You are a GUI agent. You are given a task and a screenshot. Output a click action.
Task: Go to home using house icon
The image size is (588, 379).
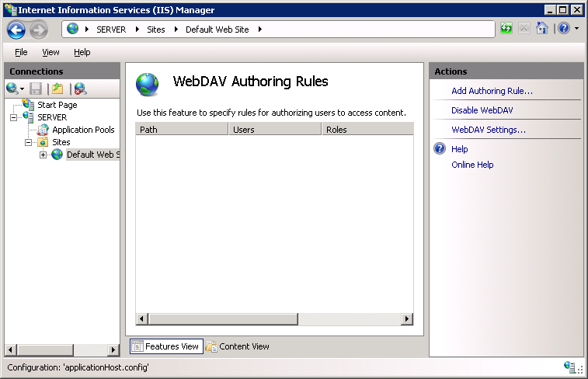point(542,28)
